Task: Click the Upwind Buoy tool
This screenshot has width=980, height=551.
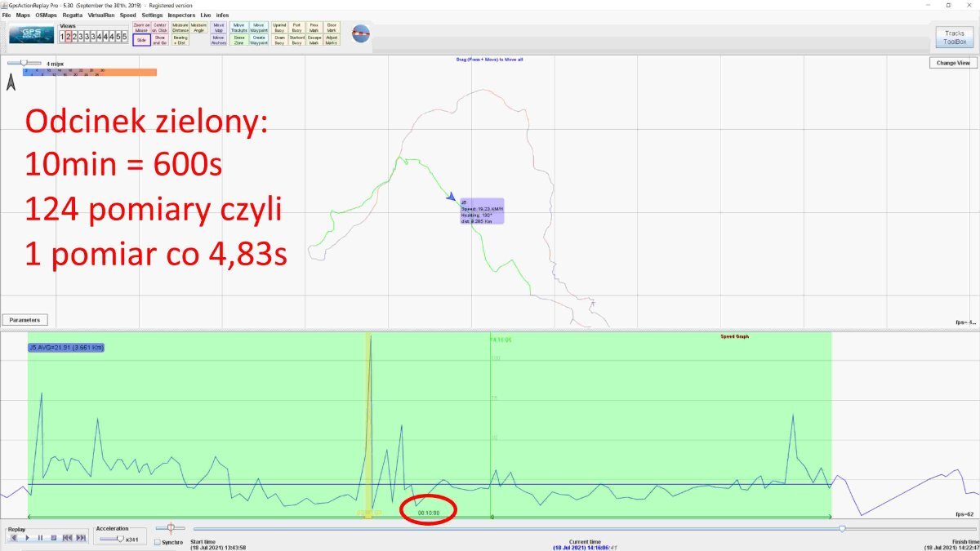Action: pyautogui.click(x=279, y=29)
